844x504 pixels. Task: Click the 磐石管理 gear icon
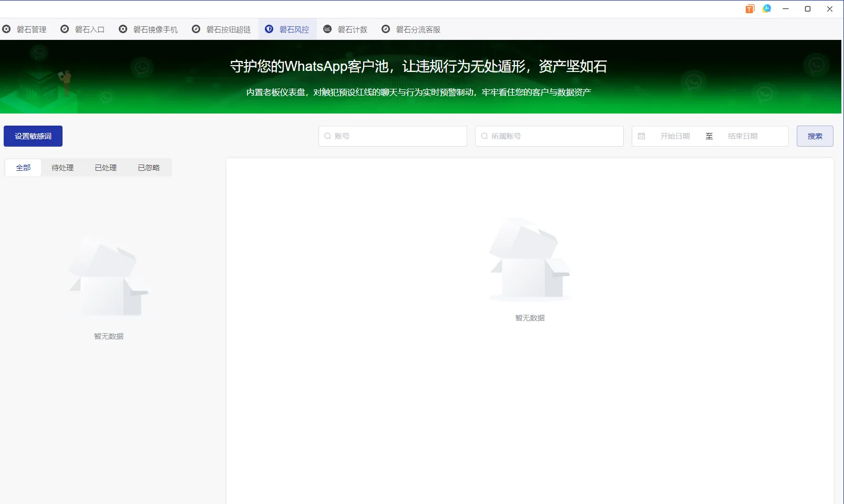[x=7, y=29]
